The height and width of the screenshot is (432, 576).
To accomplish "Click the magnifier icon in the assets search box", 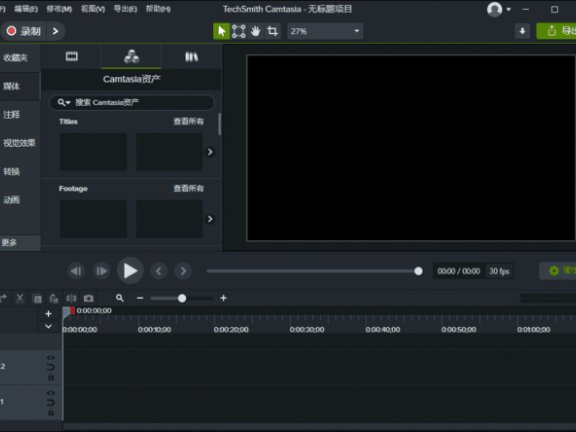I will pyautogui.click(x=61, y=102).
